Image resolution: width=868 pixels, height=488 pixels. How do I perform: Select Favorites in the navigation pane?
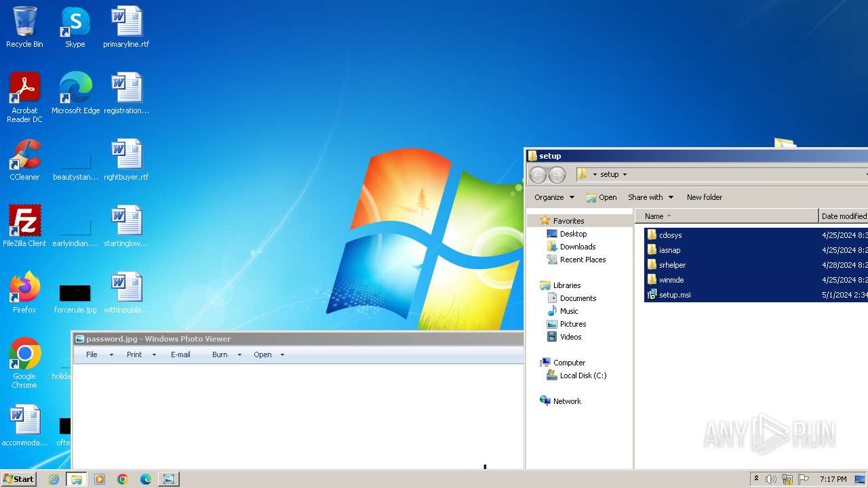tap(568, 221)
